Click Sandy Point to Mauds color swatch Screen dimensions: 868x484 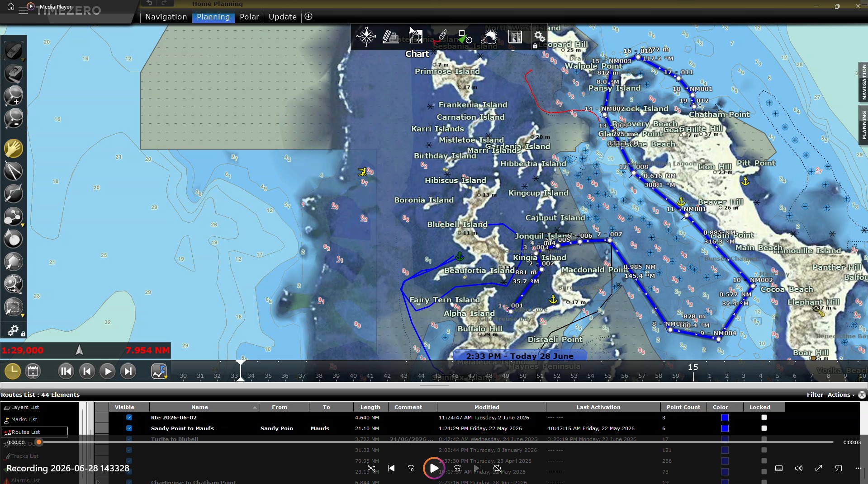725,428
